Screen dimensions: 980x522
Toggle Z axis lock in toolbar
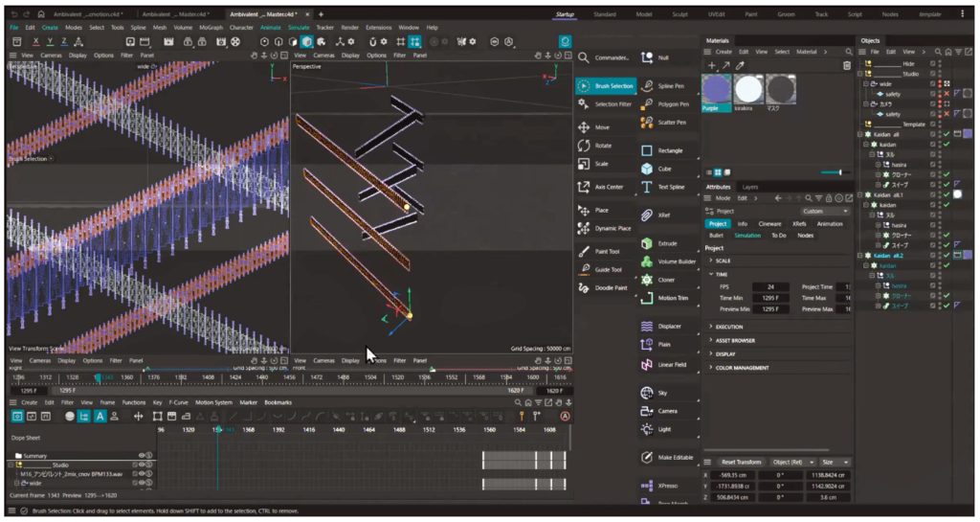click(x=64, y=42)
